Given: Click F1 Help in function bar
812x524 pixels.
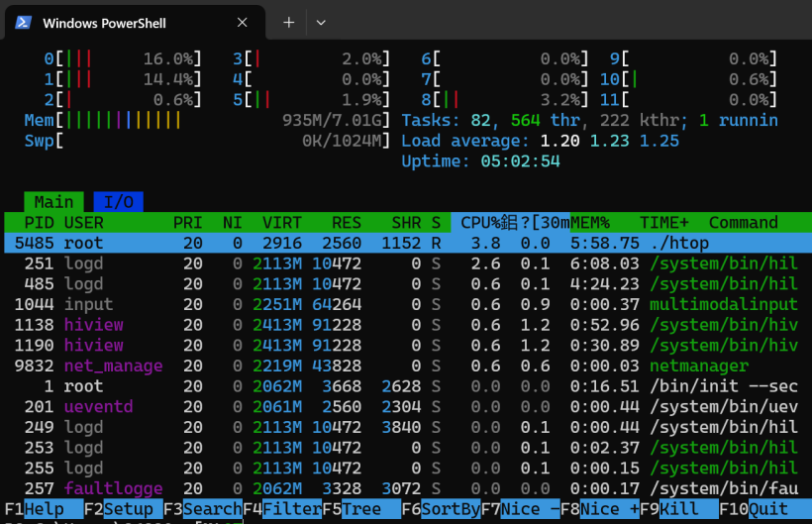Looking at the screenshot, I should pyautogui.click(x=44, y=509).
